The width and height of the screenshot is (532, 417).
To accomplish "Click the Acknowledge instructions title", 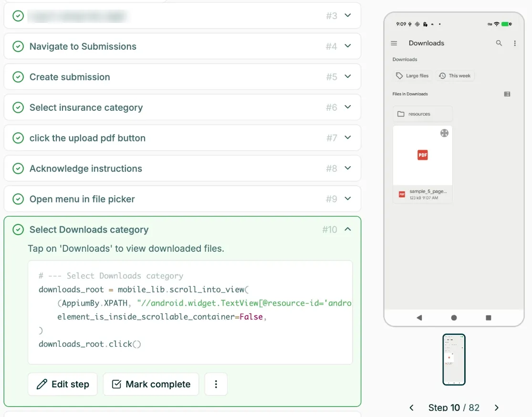I will 86,169.
